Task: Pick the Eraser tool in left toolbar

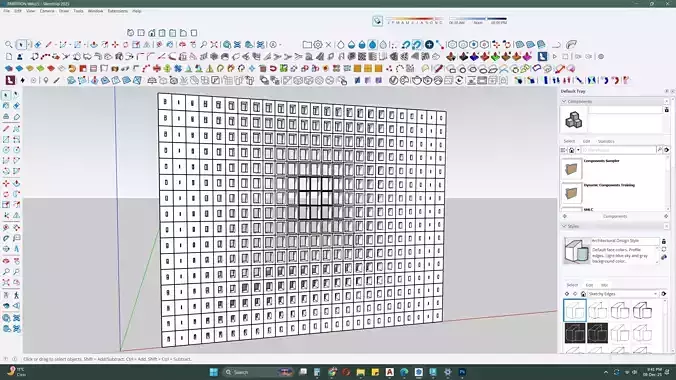Action: click(x=16, y=106)
